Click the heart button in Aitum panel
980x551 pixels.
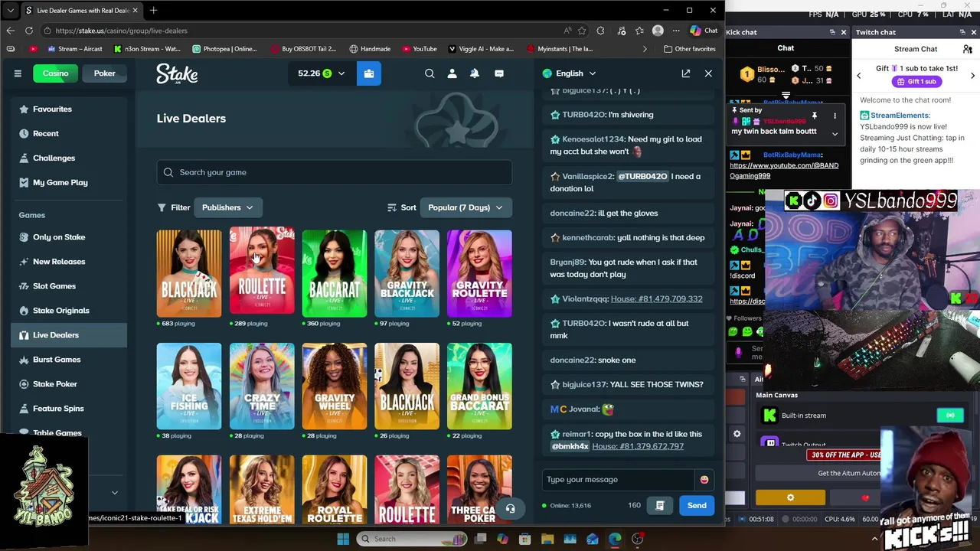[x=865, y=498]
